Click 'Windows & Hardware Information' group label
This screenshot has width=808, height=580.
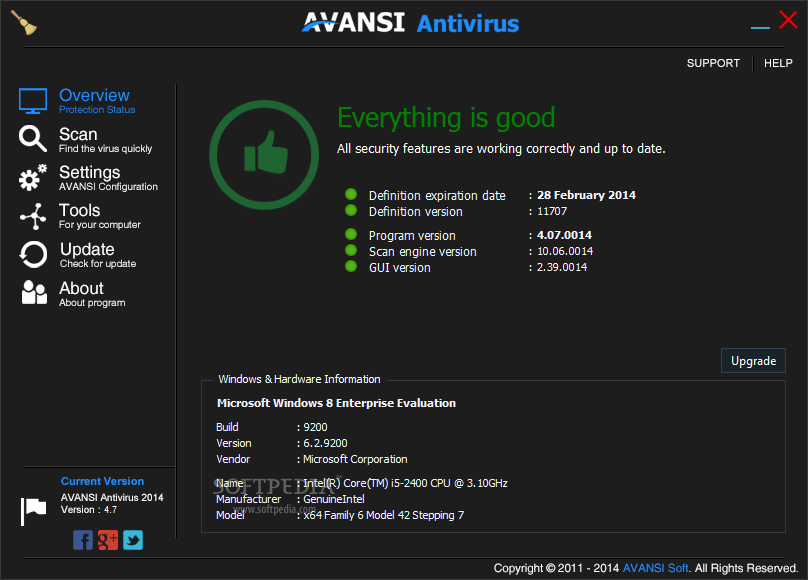299,379
